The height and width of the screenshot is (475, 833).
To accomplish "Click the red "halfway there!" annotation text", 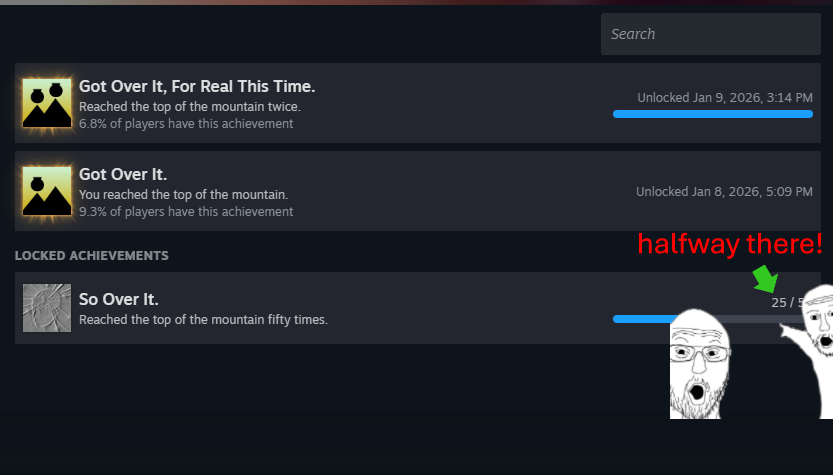I will 730,244.
